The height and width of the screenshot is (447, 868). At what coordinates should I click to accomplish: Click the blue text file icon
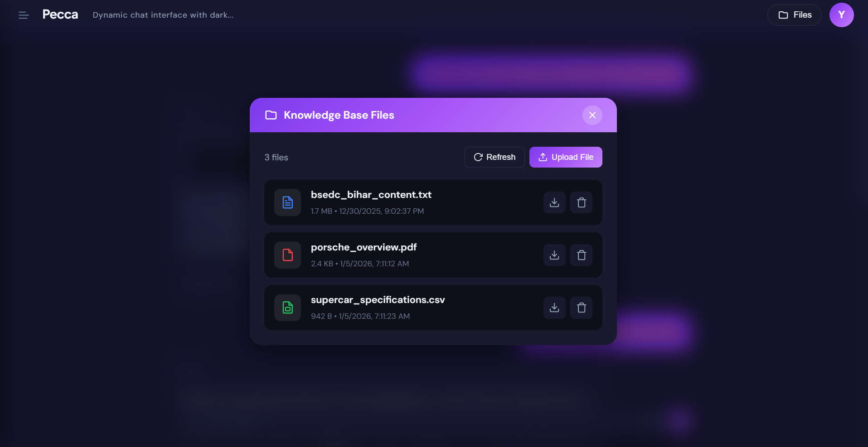pos(287,202)
